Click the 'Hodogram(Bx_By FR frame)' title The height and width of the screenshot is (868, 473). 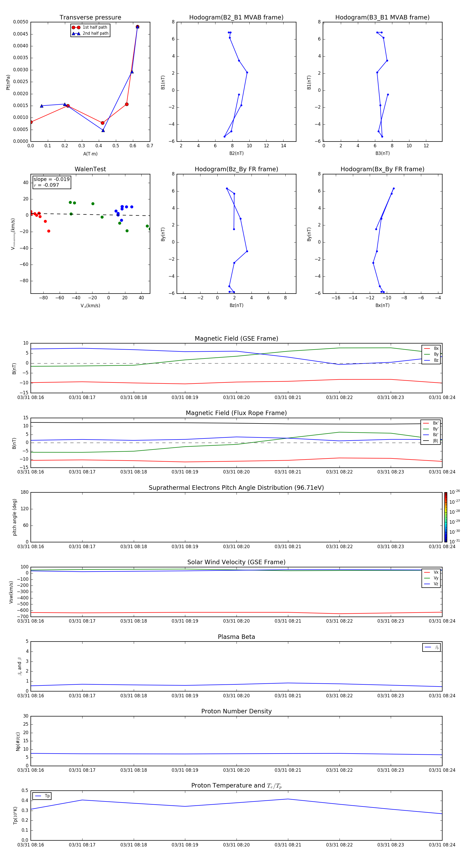[382, 169]
